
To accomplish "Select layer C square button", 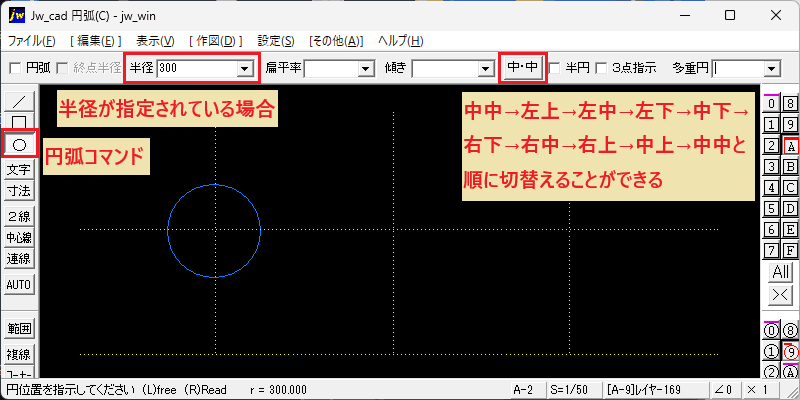I will (790, 188).
